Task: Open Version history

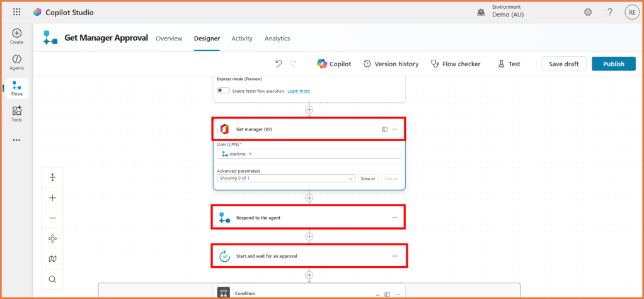Action: (391, 64)
